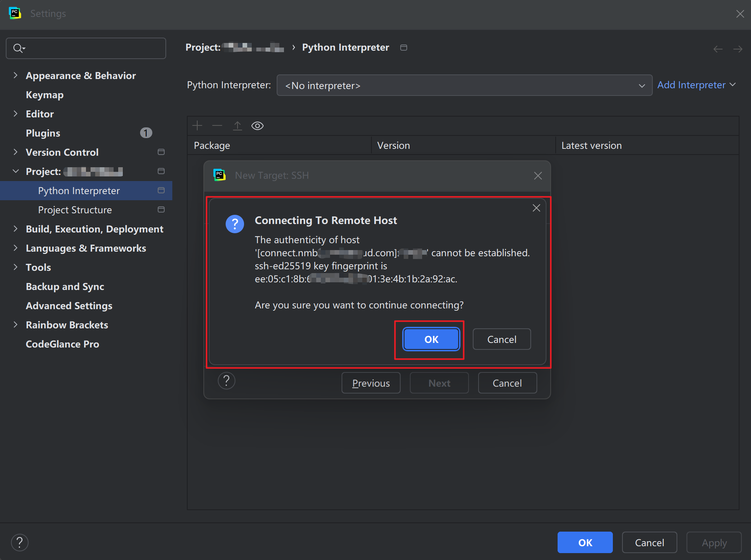Click the Version column header
The image size is (751, 560).
coord(463,145)
